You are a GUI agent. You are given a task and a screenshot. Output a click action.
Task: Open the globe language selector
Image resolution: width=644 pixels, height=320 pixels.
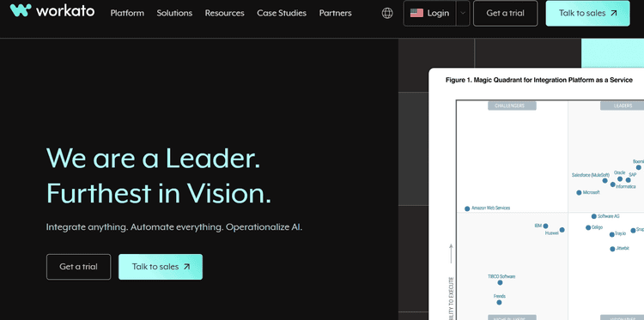[x=387, y=13]
